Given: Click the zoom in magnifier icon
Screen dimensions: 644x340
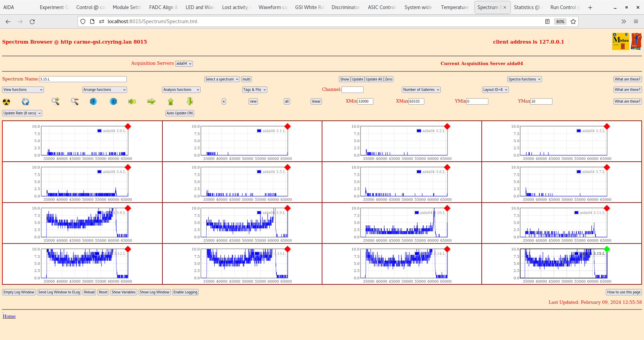Looking at the screenshot, I should point(55,101).
